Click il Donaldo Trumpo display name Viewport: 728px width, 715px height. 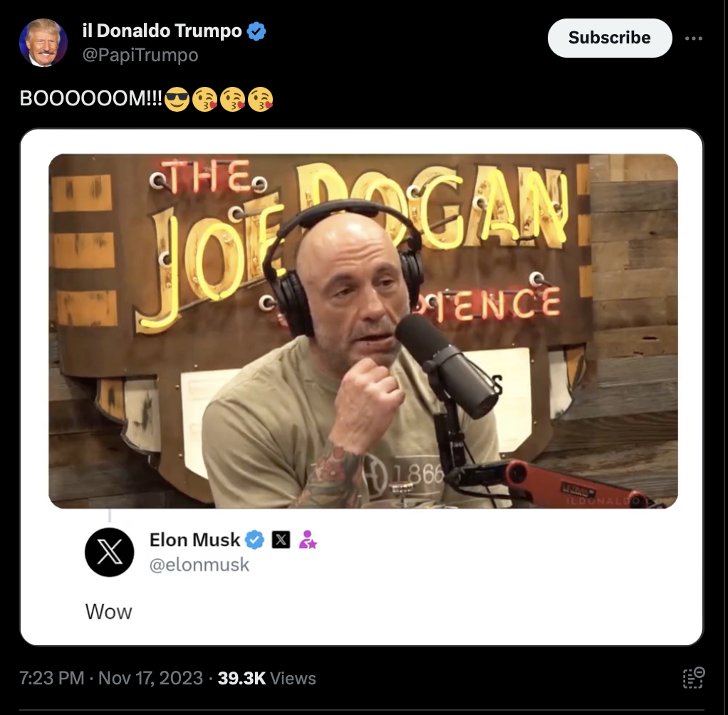[x=162, y=31]
